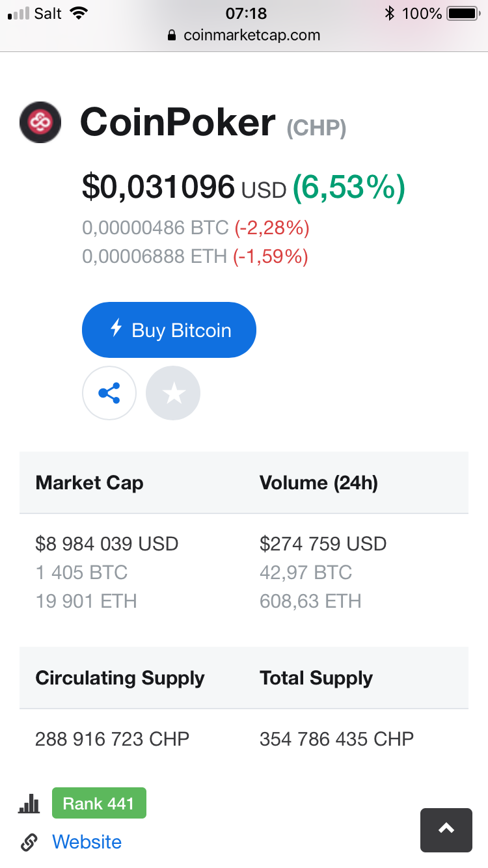Select the Volume (24h) column header

coord(319,483)
